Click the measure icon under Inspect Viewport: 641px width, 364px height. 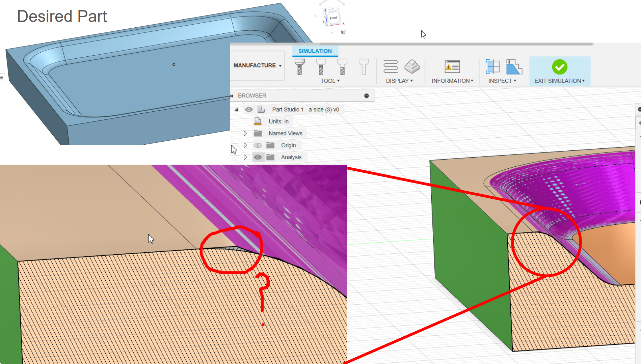pos(514,67)
